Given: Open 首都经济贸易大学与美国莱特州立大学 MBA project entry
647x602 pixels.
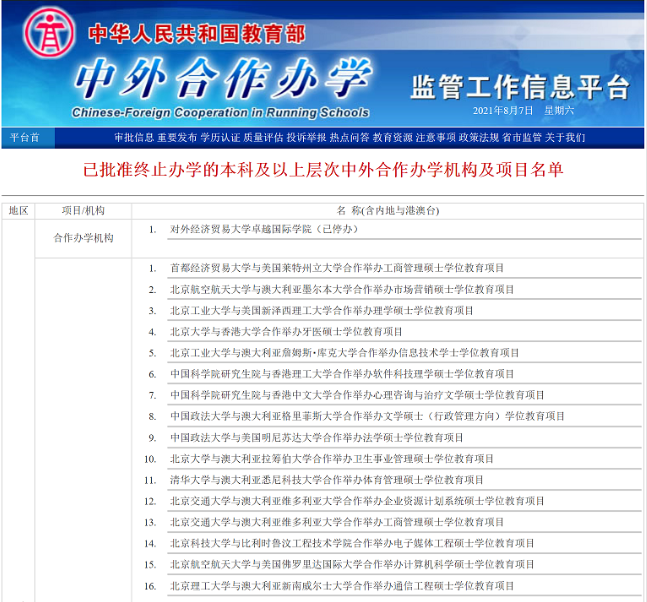Looking at the screenshot, I should click(x=337, y=268).
